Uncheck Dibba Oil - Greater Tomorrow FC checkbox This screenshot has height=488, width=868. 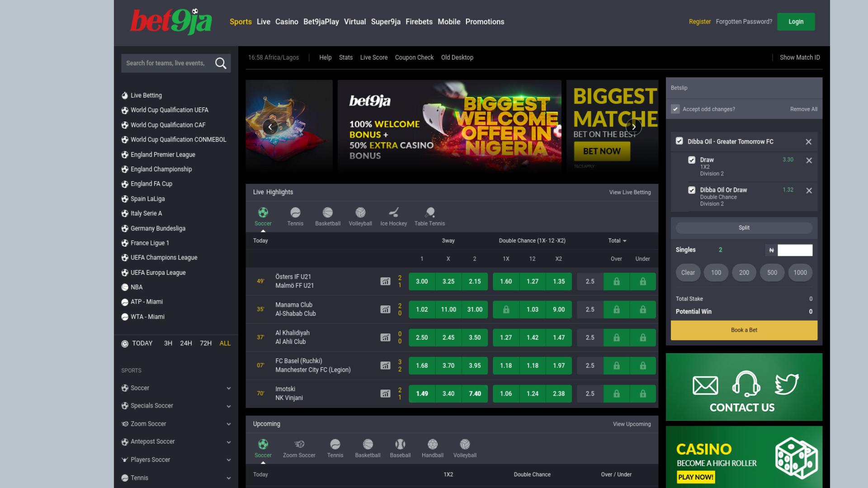(x=679, y=141)
